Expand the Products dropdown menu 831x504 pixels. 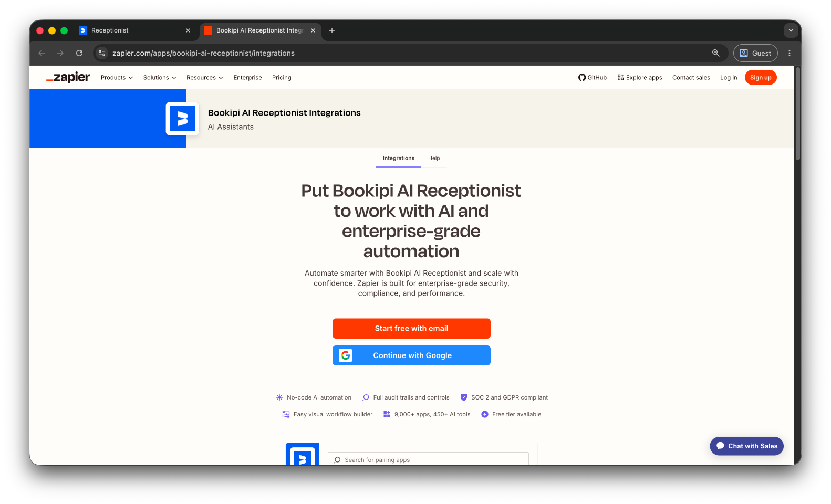tap(117, 77)
